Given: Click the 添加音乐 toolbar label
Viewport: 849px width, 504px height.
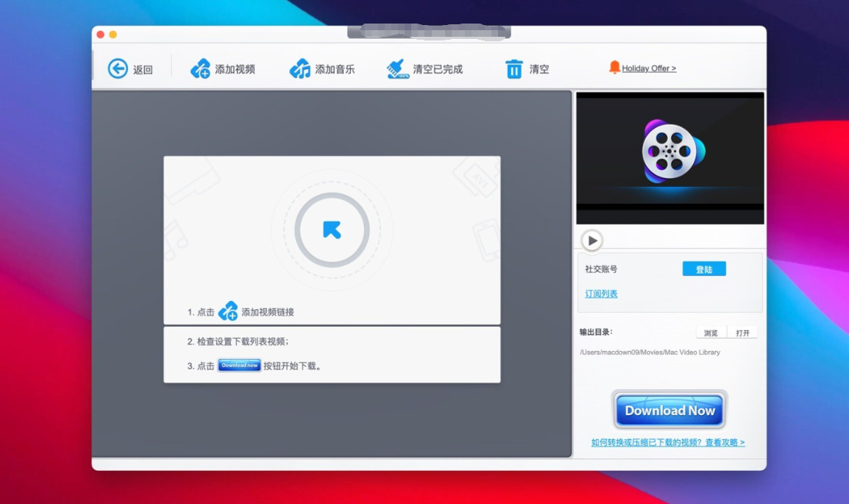Looking at the screenshot, I should tap(335, 69).
